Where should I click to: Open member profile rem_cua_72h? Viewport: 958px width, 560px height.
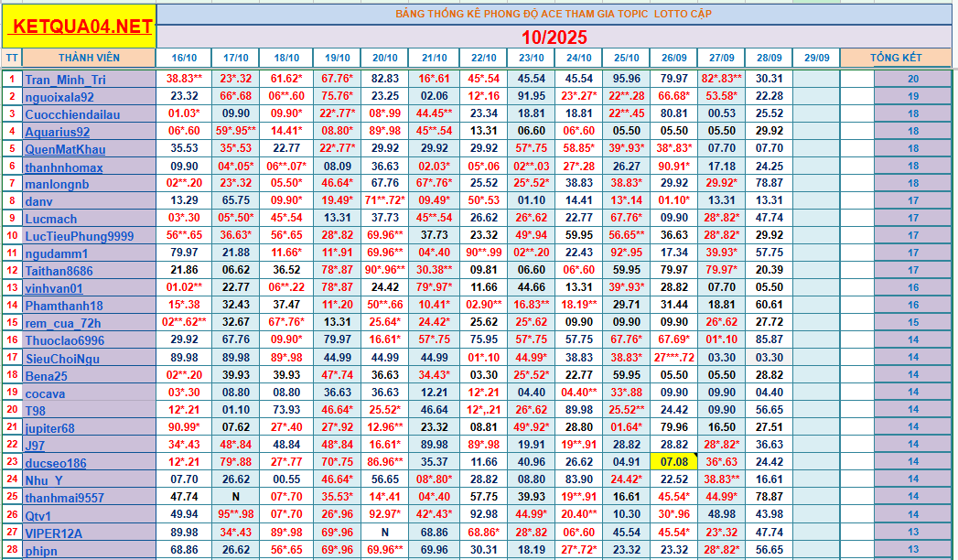(63, 323)
